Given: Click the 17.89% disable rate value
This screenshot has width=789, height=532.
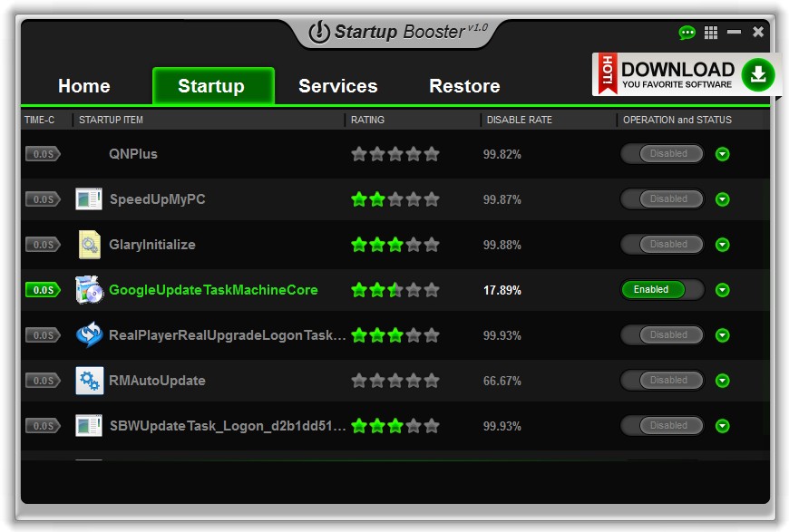Looking at the screenshot, I should coord(502,290).
